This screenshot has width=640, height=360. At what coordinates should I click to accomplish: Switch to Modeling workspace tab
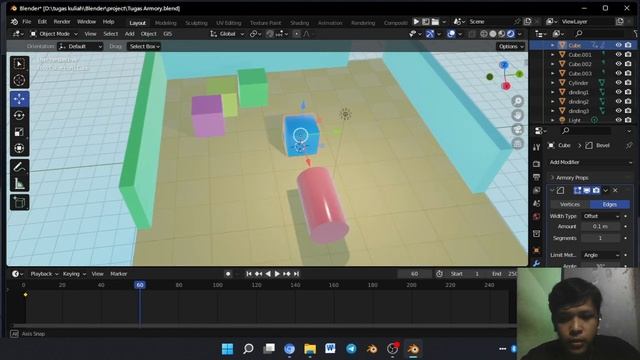point(165,23)
